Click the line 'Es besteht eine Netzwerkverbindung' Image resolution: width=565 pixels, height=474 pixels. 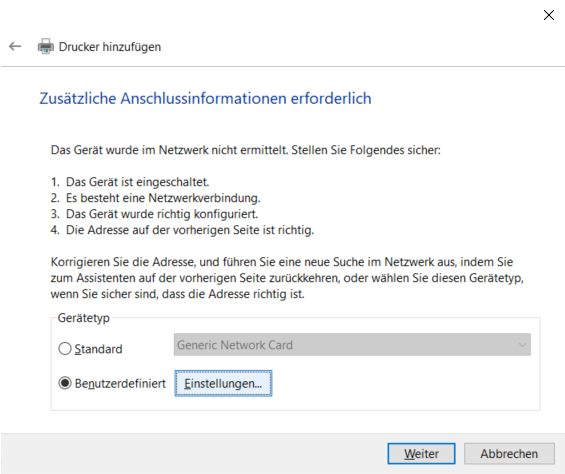(155, 198)
